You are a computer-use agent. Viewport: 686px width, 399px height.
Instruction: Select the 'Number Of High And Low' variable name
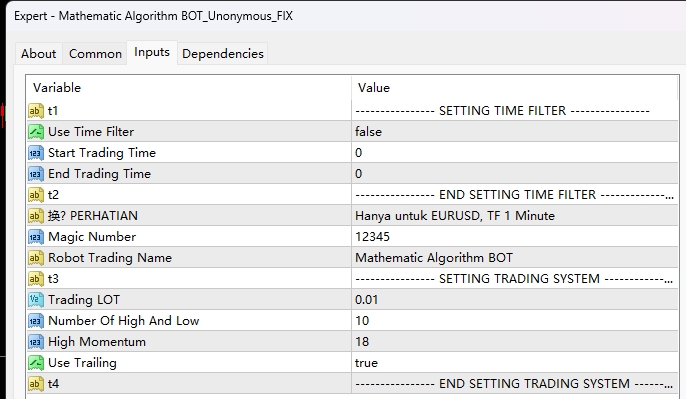pos(124,321)
